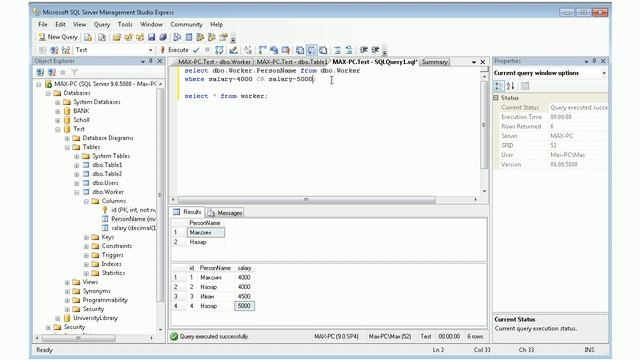Image resolution: width=640 pixels, height=360 pixels.
Task: Open Object Explorer via toolbar icon
Action: [x=200, y=37]
